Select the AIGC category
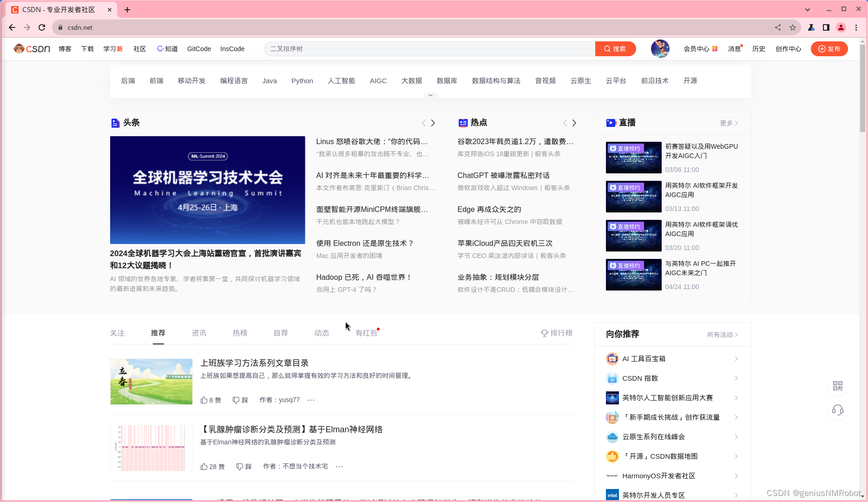This screenshot has height=502, width=868. click(378, 81)
